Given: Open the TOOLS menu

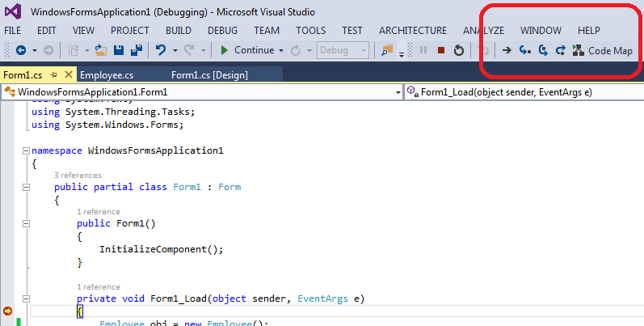Looking at the screenshot, I should point(310,31).
